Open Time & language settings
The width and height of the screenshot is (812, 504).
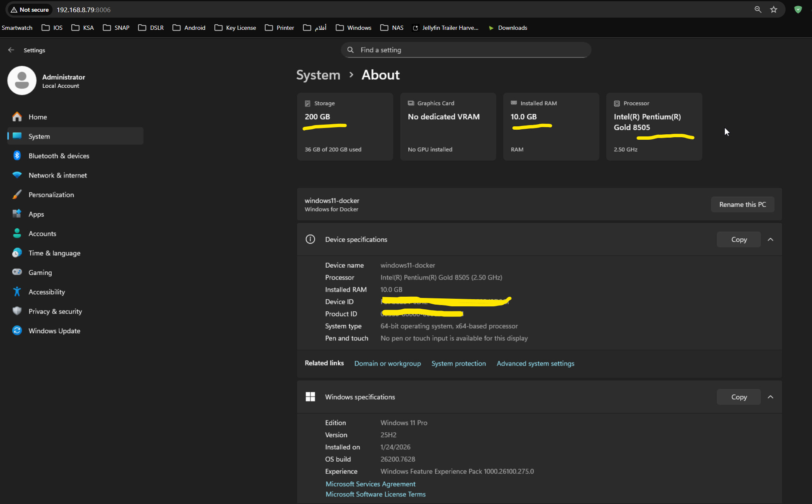54,253
